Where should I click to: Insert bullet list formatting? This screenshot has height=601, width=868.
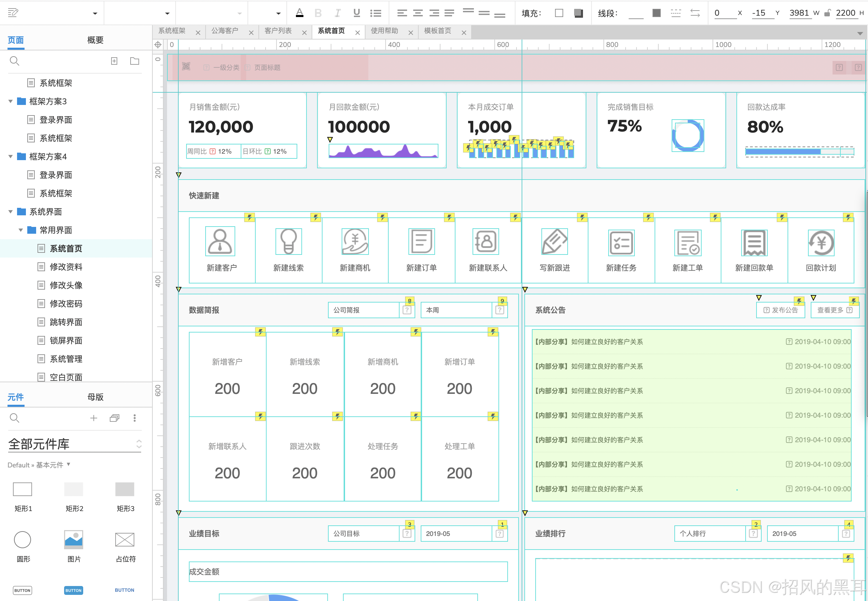[x=375, y=13]
